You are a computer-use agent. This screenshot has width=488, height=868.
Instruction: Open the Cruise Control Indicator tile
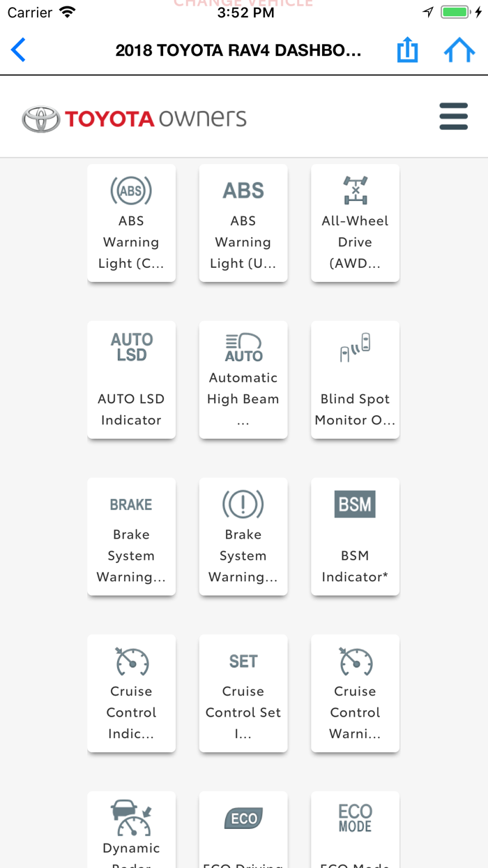point(131,694)
